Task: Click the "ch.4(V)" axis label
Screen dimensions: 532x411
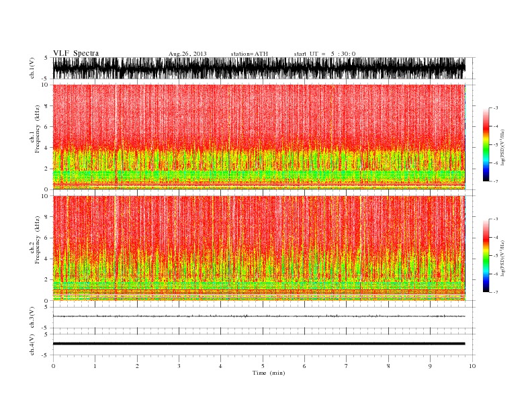Action: click(x=32, y=345)
